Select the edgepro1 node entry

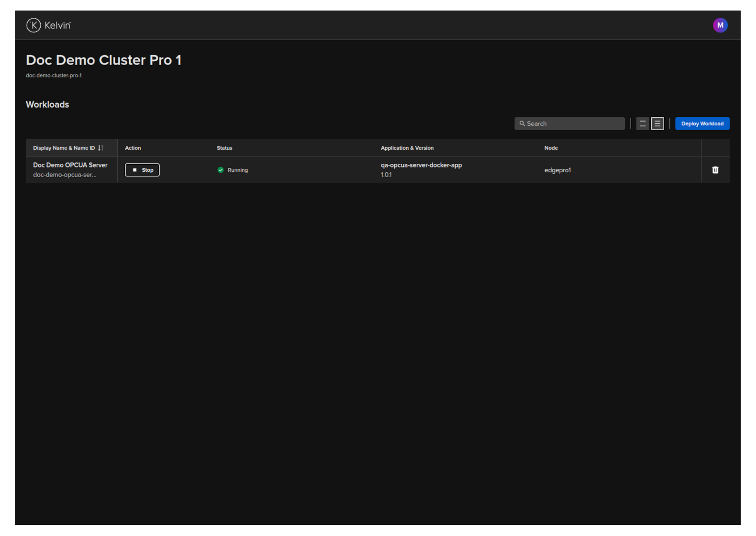point(557,170)
